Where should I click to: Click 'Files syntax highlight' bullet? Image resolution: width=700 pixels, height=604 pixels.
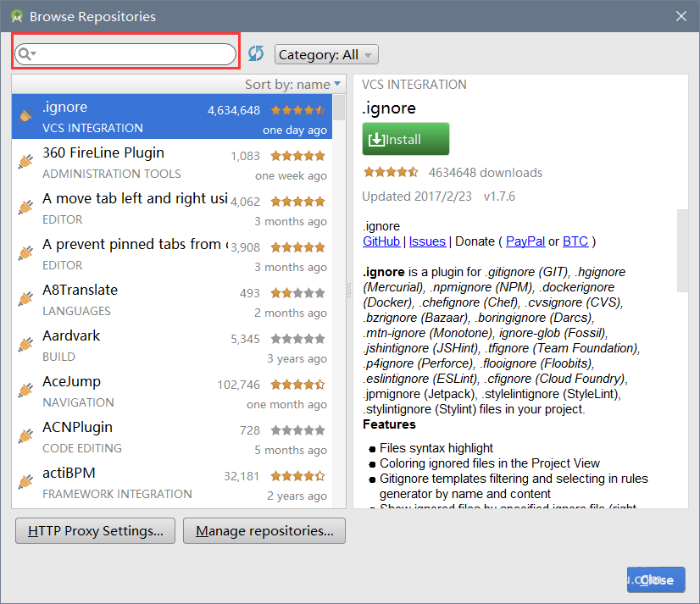point(436,448)
